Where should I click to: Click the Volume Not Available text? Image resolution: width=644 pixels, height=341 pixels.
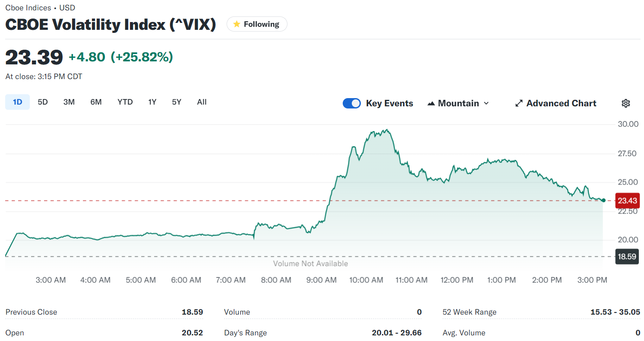tap(310, 264)
